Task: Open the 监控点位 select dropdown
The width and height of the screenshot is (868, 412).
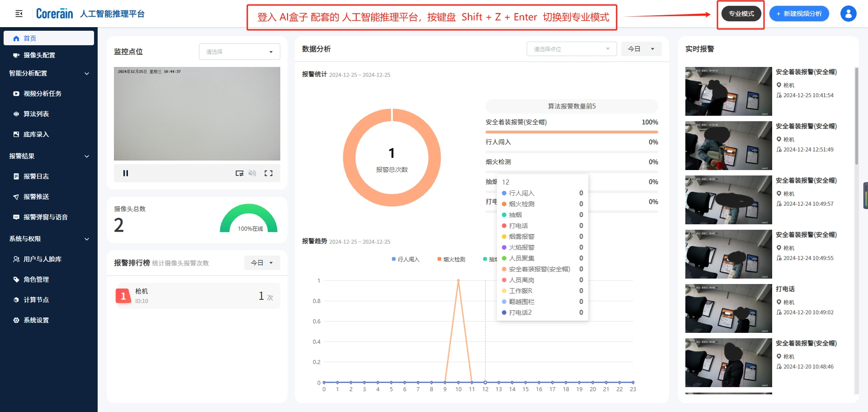Action: coord(239,52)
